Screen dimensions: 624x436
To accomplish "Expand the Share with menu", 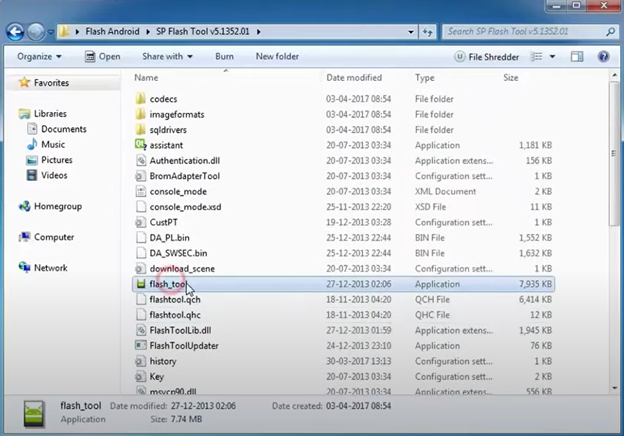I will point(167,56).
